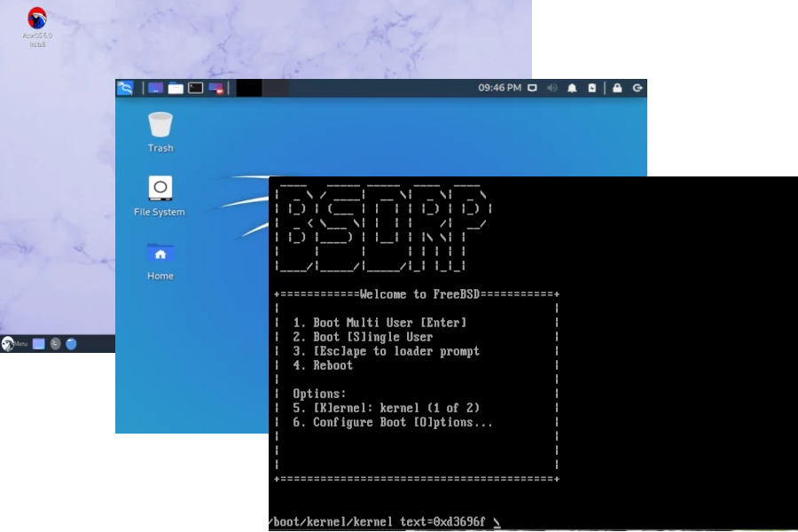798x532 pixels.
Task: Select '3. [Esc]ape to loader prompt'
Action: click(387, 351)
